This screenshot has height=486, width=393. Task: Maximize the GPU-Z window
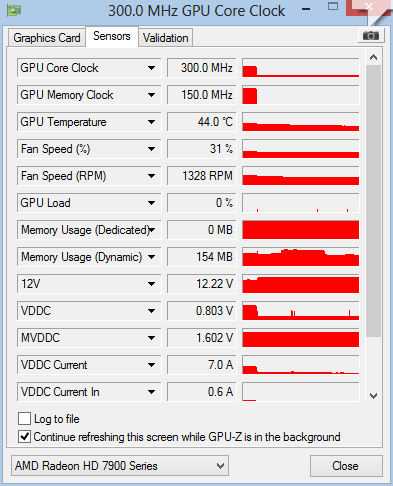333,7
